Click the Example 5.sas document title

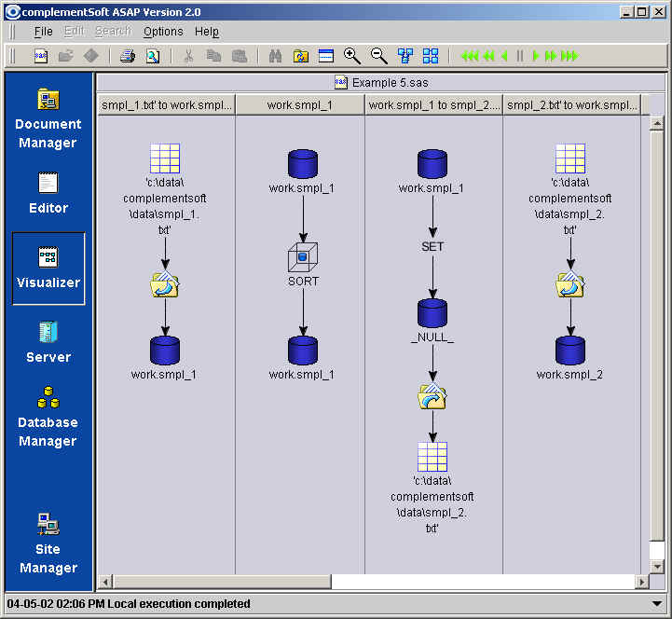pyautogui.click(x=381, y=82)
